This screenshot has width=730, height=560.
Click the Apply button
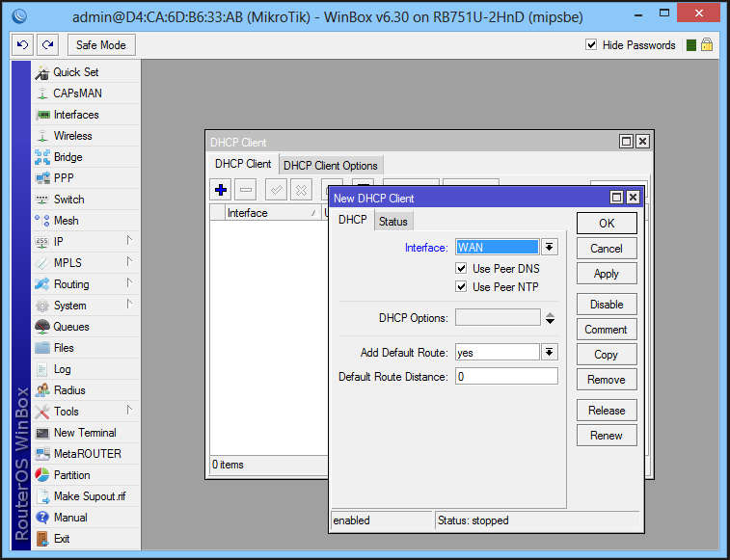[x=607, y=274]
